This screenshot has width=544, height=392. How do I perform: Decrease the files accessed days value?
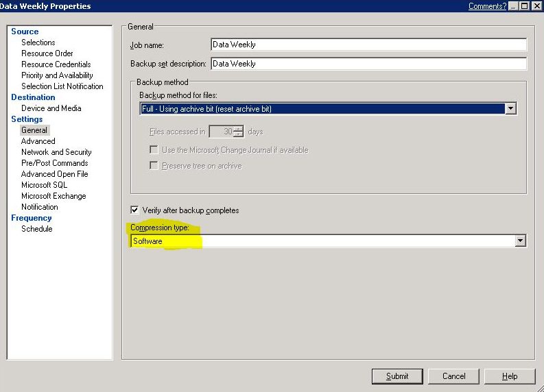tap(238, 134)
